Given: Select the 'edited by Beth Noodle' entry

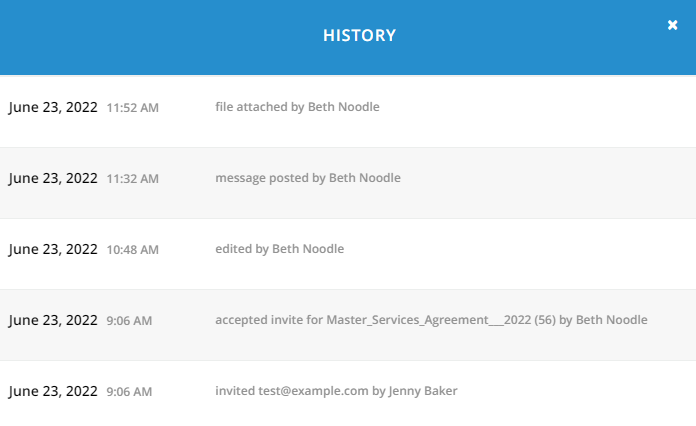Looking at the screenshot, I should tap(279, 249).
